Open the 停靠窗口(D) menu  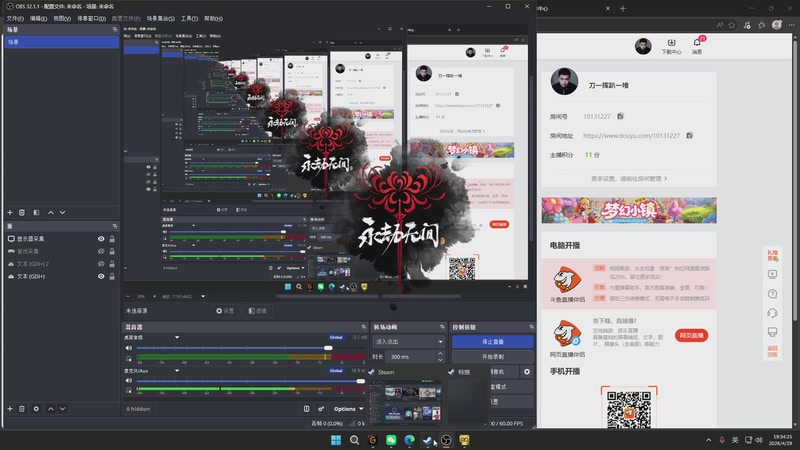91,18
